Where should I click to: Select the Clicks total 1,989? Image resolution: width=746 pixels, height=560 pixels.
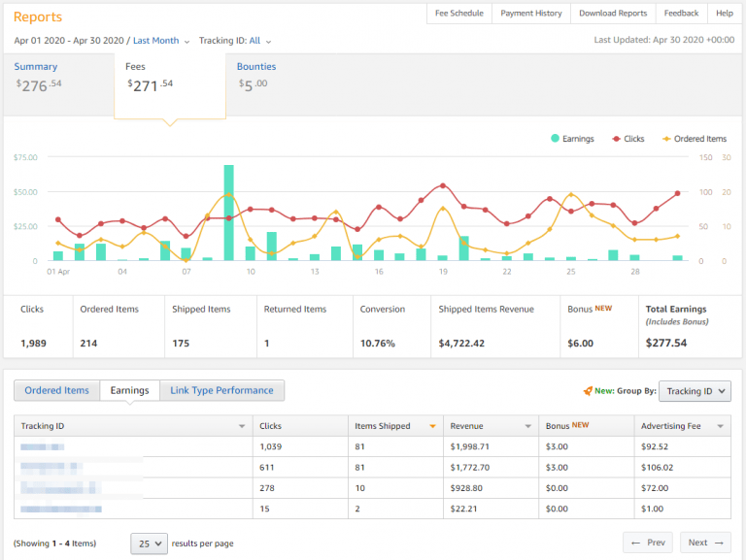[x=33, y=344]
